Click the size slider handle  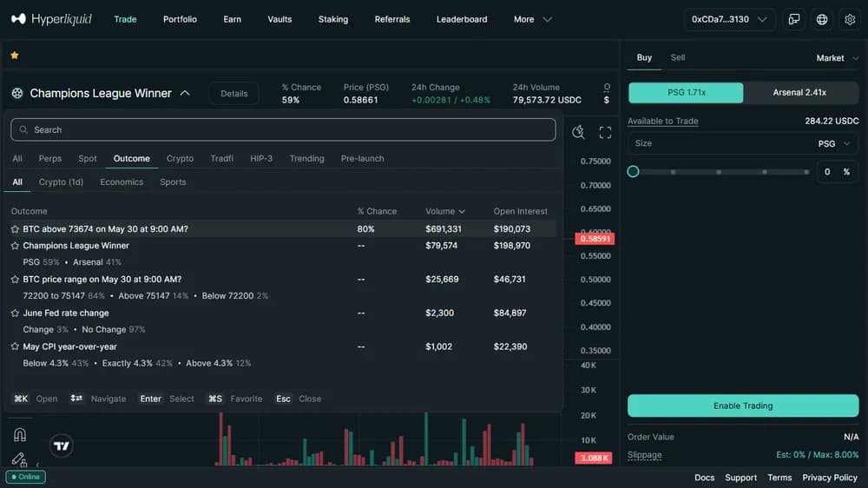[634, 172]
